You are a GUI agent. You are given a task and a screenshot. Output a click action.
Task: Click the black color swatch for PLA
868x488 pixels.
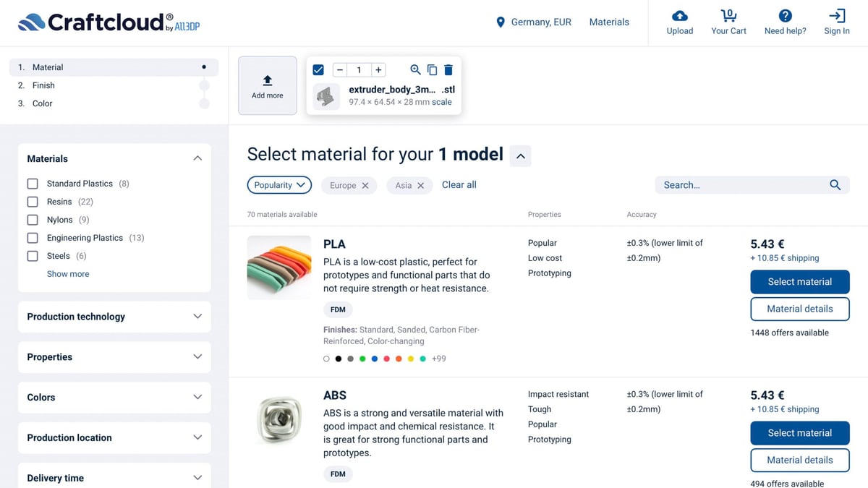[339, 359]
